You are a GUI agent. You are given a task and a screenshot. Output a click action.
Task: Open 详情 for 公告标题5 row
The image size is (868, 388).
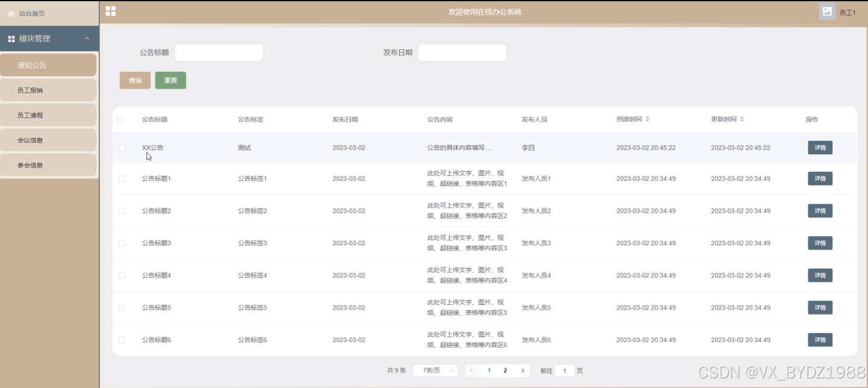[820, 307]
